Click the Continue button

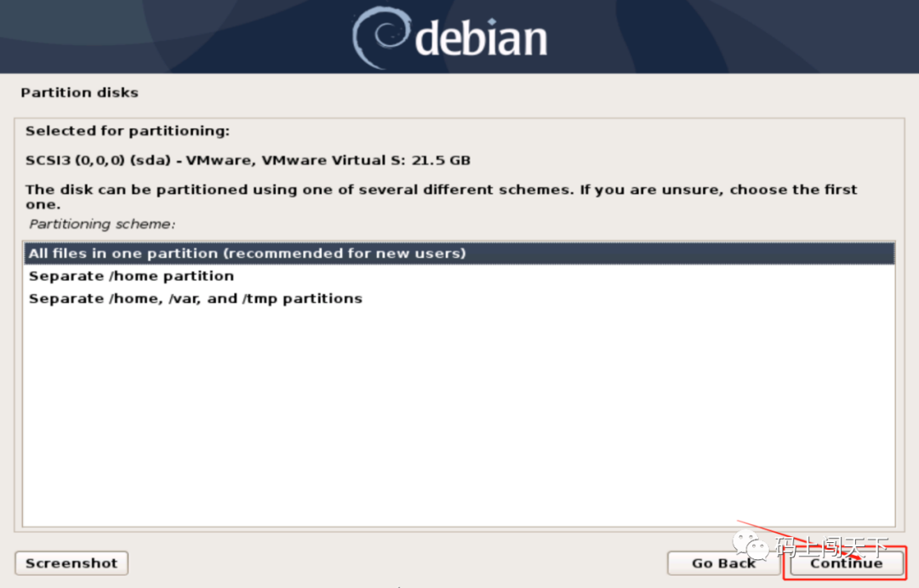pos(846,563)
